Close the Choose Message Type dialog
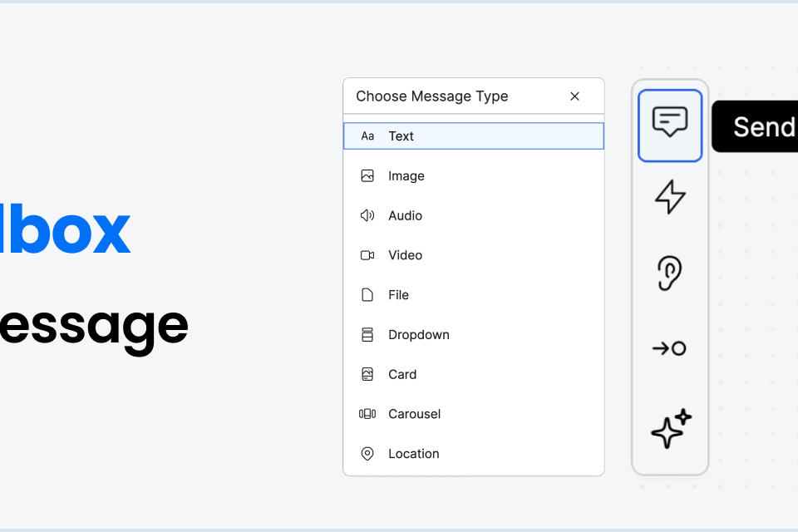Viewport: 798px width, 532px height. point(574,96)
